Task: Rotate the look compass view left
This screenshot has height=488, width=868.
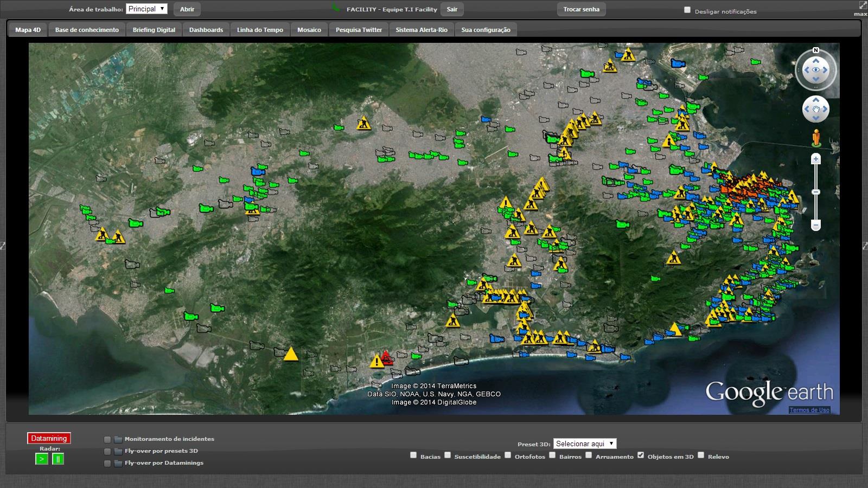Action: pyautogui.click(x=806, y=70)
